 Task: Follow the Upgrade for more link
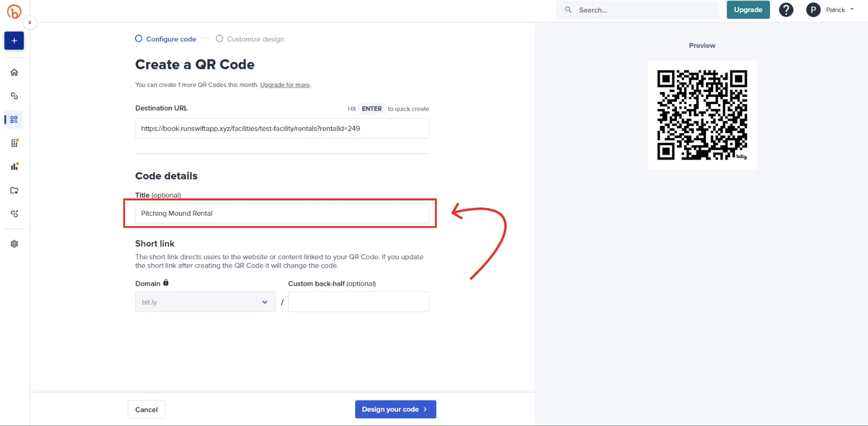pyautogui.click(x=285, y=85)
